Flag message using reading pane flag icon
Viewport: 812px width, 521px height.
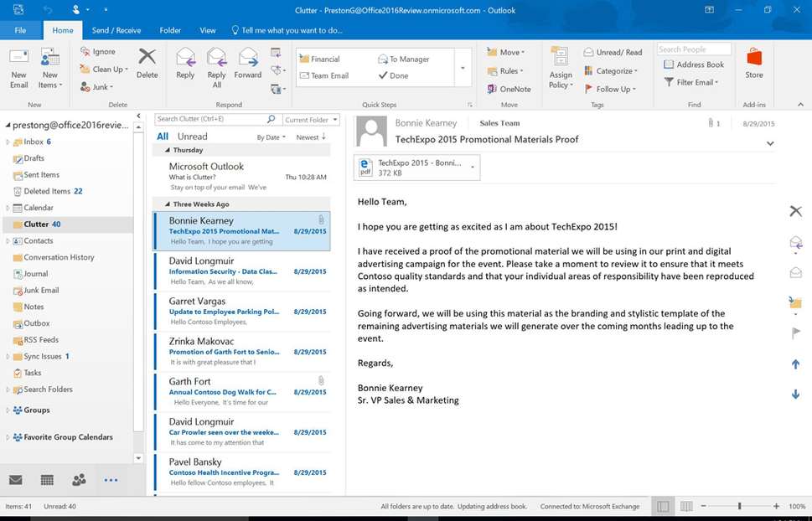tap(796, 333)
